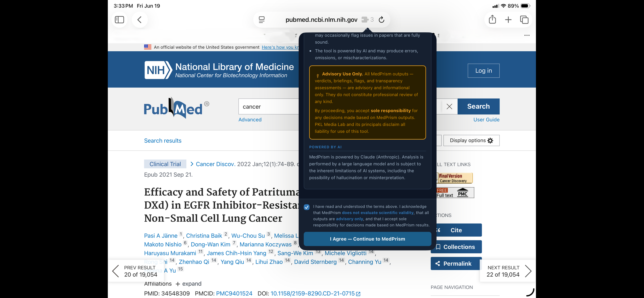The width and height of the screenshot is (644, 298).
Task: Expand the Affiliations section
Action: tap(189, 284)
